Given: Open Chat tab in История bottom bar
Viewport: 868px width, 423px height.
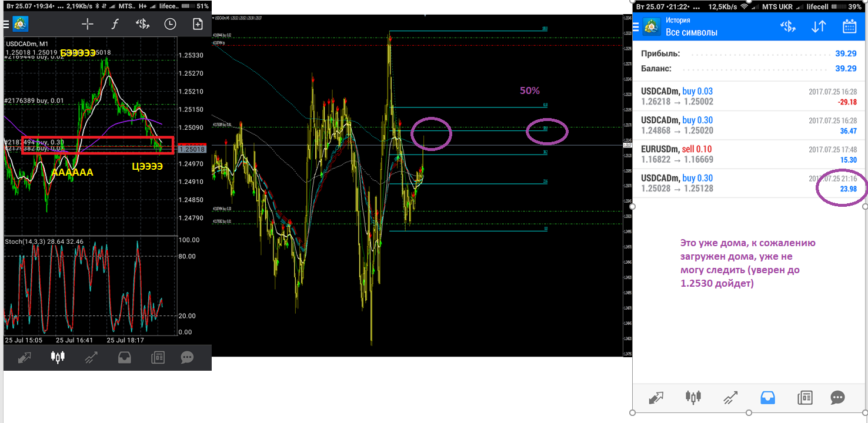Looking at the screenshot, I should (838, 398).
